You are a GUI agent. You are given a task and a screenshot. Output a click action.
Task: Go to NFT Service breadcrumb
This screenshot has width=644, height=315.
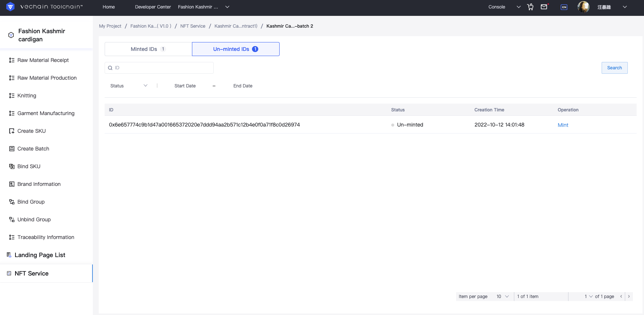tap(193, 26)
